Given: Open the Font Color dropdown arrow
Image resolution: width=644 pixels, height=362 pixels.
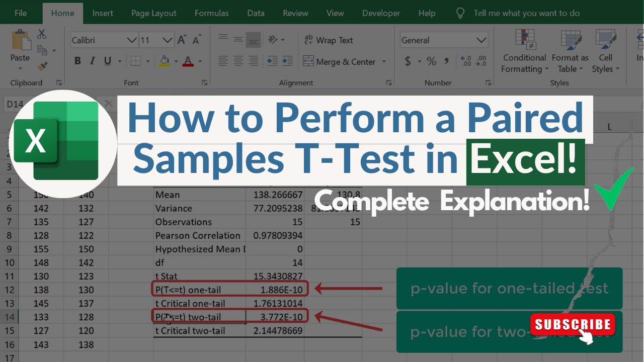Looking at the screenshot, I should 200,62.
